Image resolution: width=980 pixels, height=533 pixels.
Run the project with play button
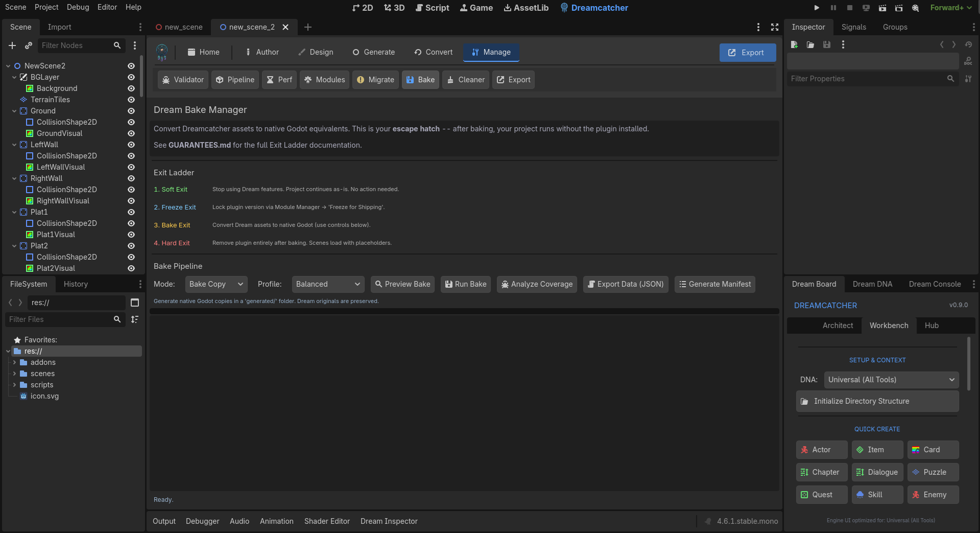[x=817, y=8]
